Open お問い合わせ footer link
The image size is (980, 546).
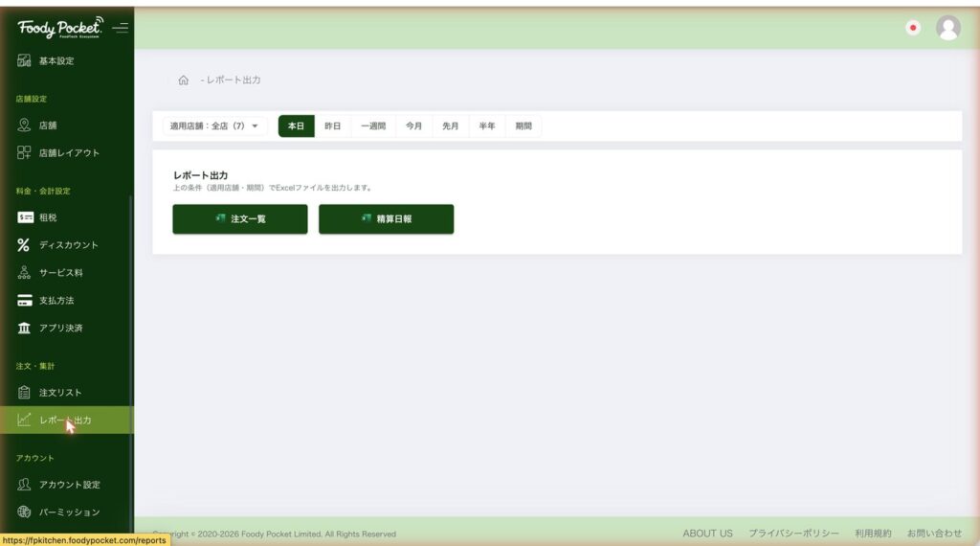click(934, 534)
